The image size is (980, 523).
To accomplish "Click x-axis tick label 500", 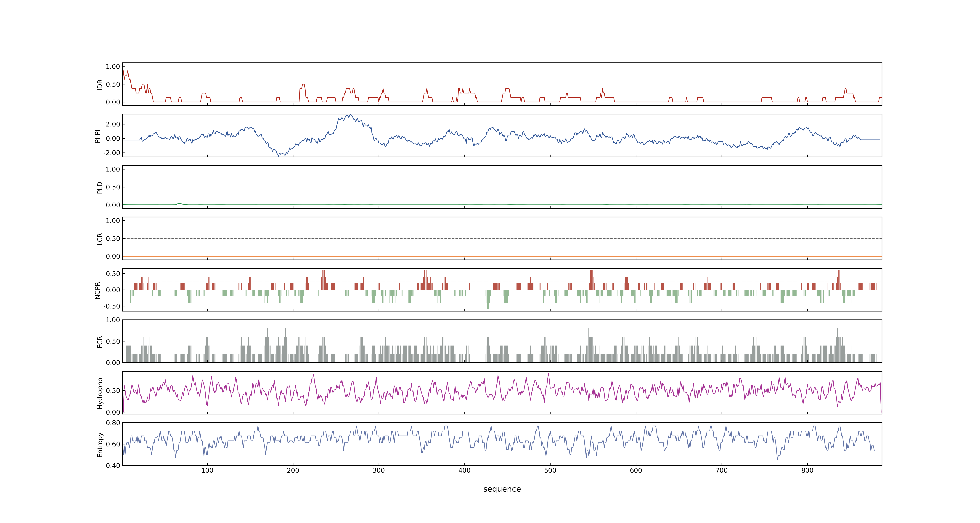I will tap(550, 470).
